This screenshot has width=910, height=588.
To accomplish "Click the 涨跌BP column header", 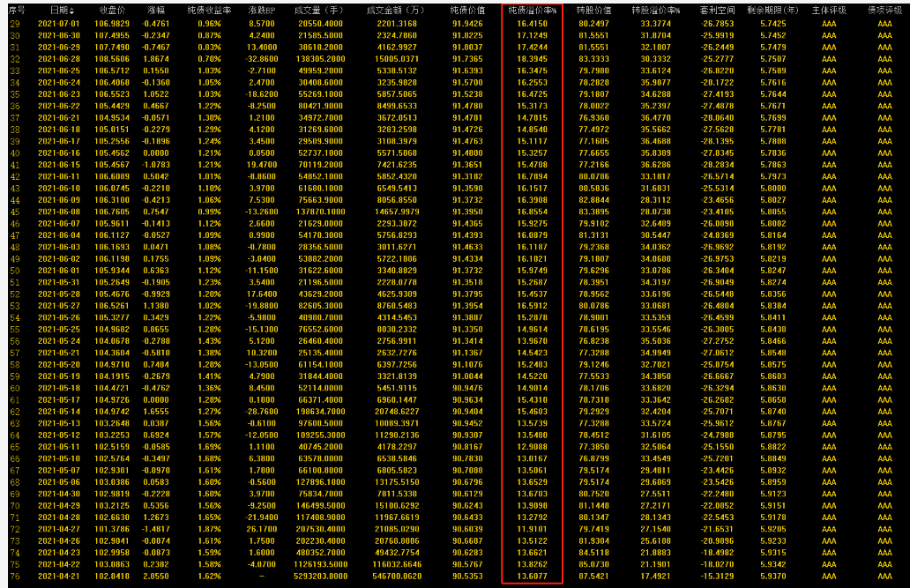I will 262,10.
